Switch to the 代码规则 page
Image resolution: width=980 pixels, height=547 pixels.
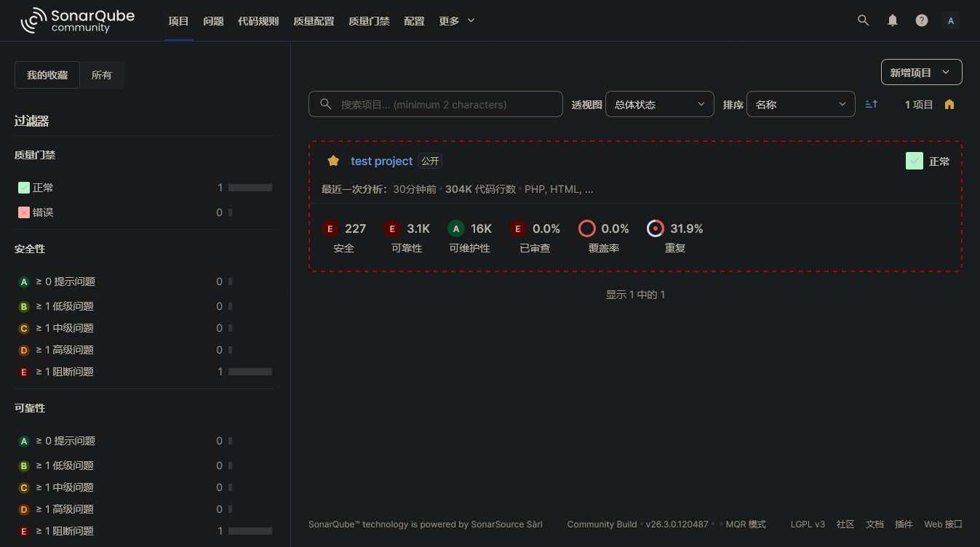tap(258, 20)
